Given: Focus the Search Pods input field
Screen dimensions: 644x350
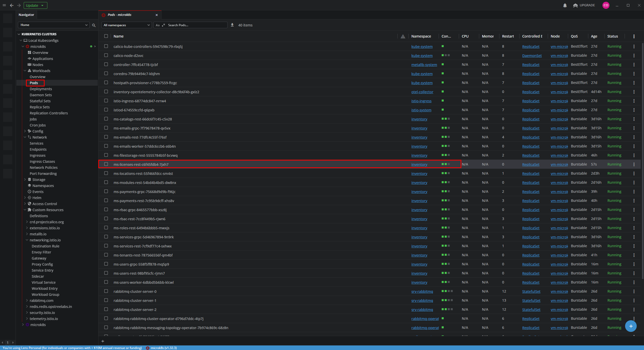Looking at the screenshot, I should (197, 25).
